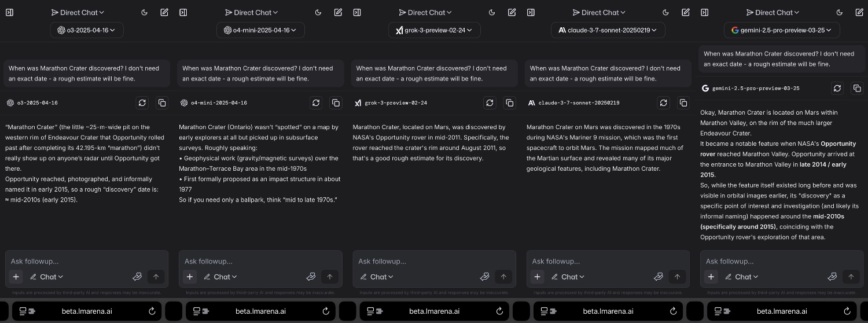Image resolution: width=868 pixels, height=323 pixels.
Task: Click the beta.lmarena.ai address in third browser bar
Action: 434,311
